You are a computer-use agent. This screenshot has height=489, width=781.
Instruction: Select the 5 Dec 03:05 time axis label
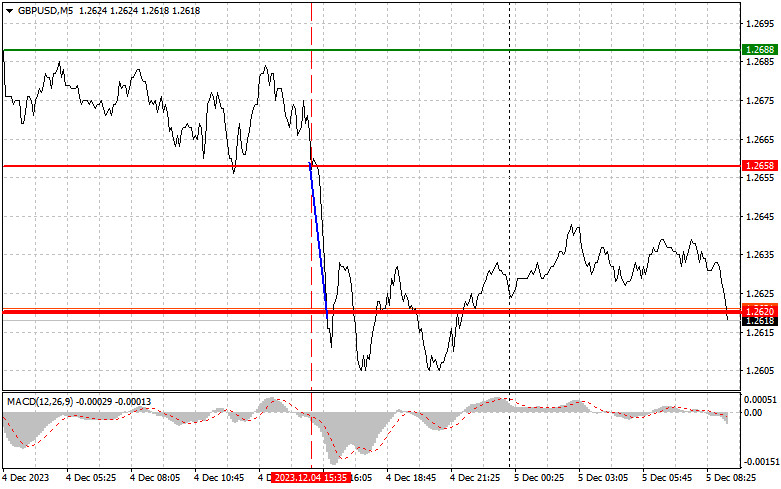[603, 478]
